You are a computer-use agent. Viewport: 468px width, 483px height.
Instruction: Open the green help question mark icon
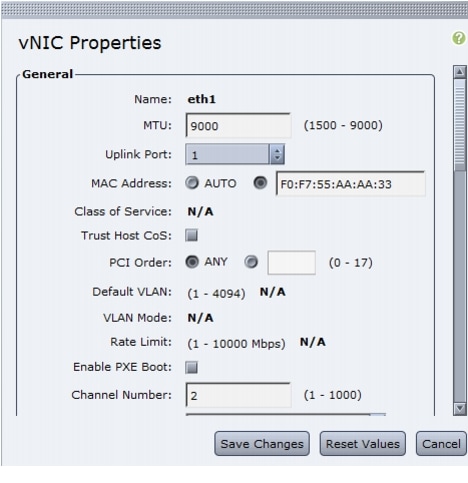pos(459,38)
